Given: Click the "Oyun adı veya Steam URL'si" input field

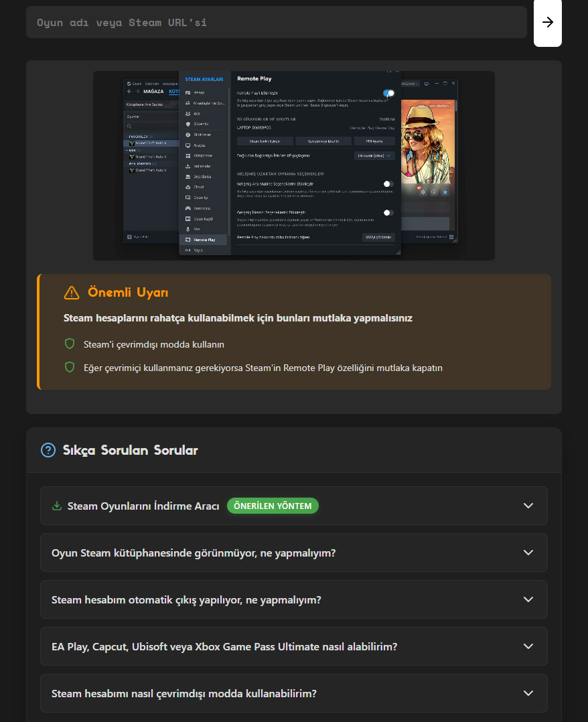Looking at the screenshot, I should point(276,22).
